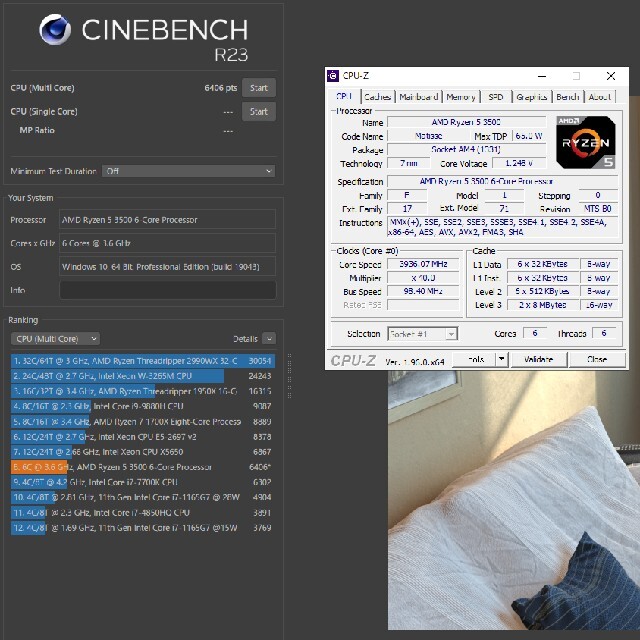Open the Socket #1 selection dropdown

pos(422,334)
